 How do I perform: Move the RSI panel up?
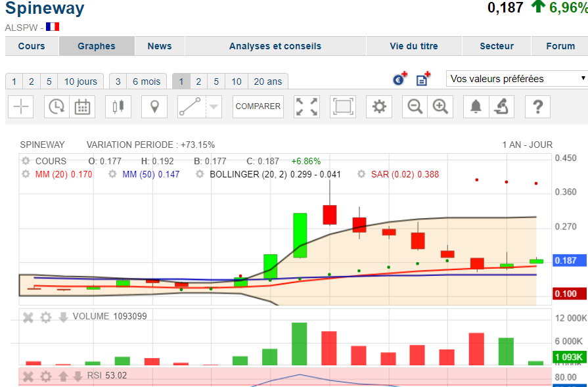point(63,376)
